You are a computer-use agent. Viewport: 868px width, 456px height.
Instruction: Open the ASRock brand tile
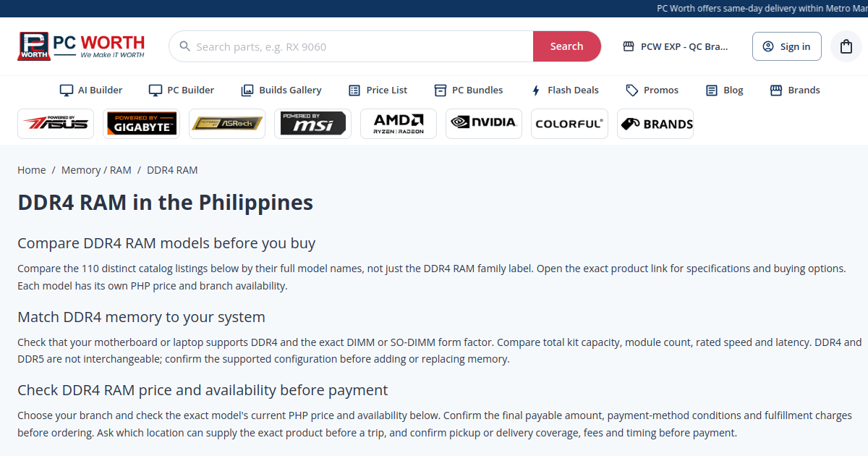227,124
